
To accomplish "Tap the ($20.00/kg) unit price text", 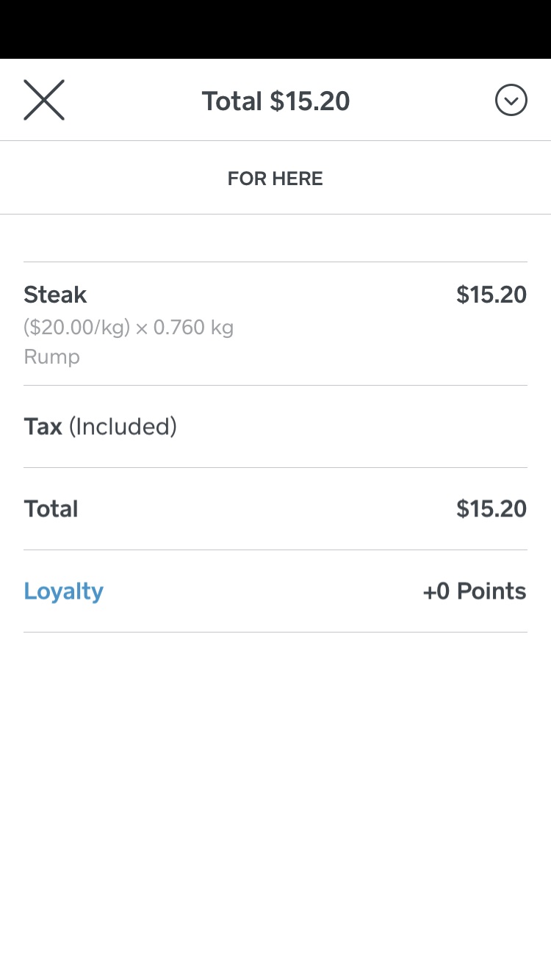I will click(x=76, y=327).
